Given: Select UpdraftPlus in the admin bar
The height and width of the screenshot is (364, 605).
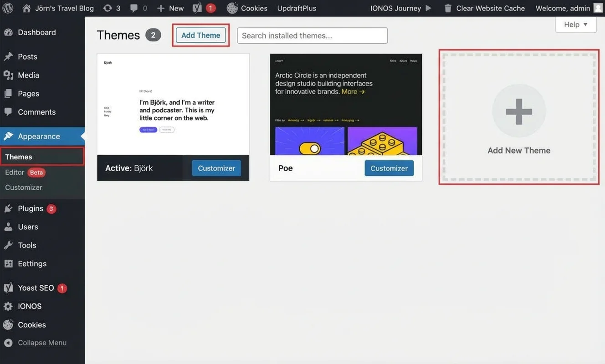Looking at the screenshot, I should point(297,8).
